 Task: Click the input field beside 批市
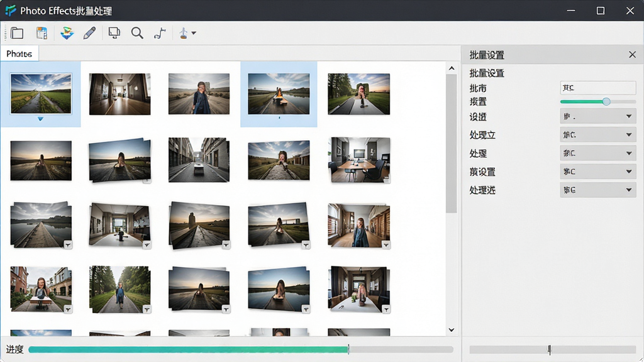point(597,88)
